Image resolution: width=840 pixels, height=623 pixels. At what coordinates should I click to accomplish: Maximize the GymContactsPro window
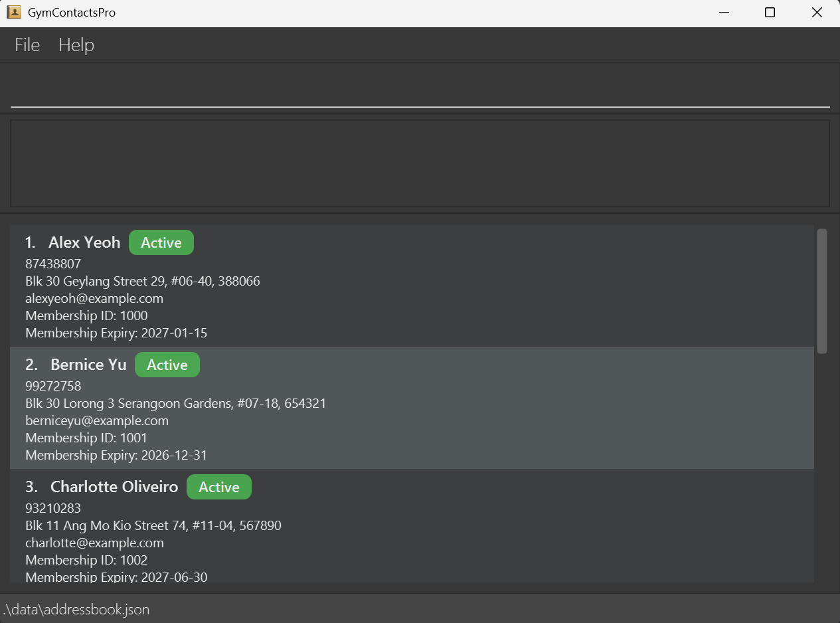770,13
